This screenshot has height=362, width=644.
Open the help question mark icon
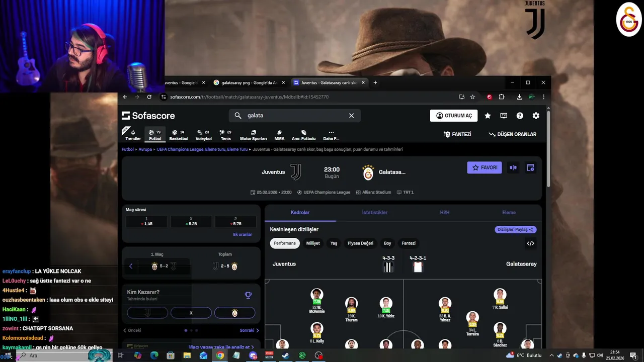click(520, 116)
